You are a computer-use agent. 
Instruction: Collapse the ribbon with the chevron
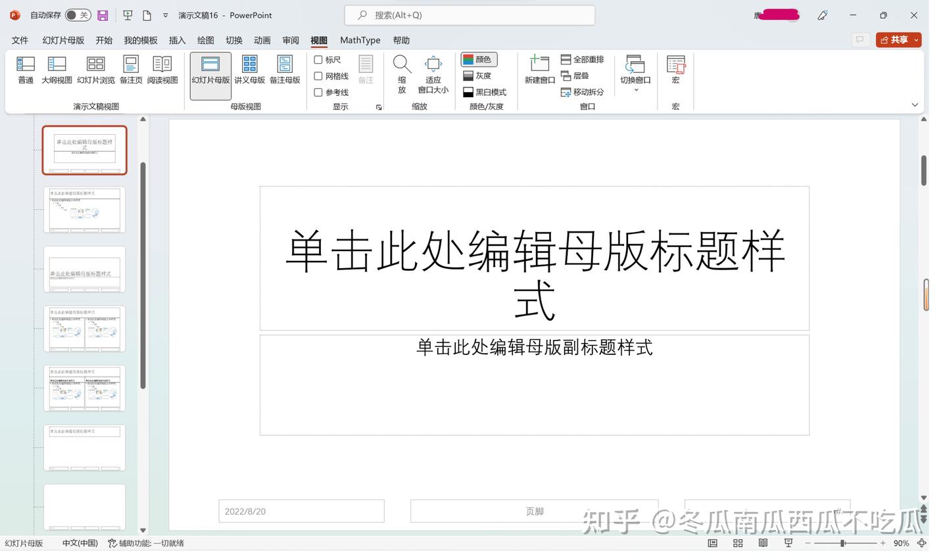(915, 104)
